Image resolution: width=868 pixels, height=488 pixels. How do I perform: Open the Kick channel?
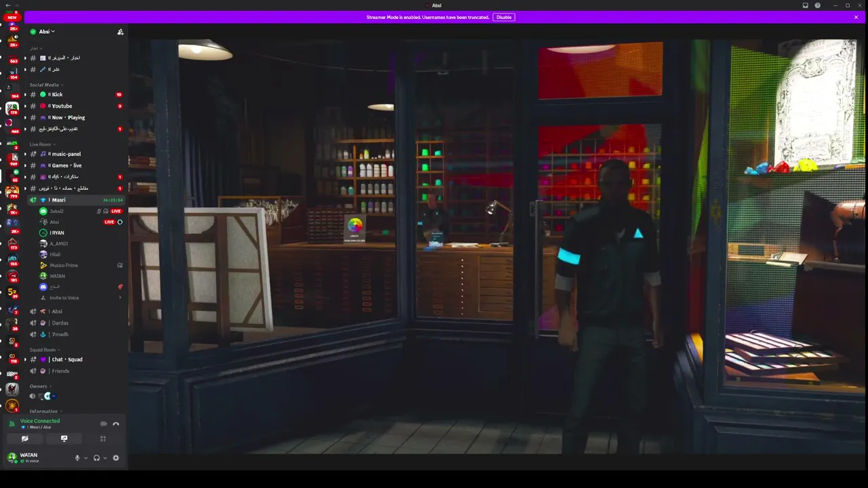point(75,95)
